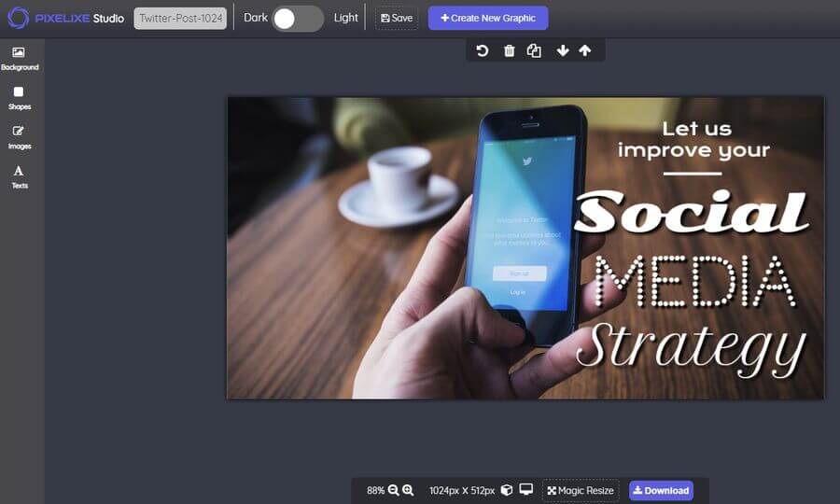The width and height of the screenshot is (840, 504).
Task: Save the current graphic
Action: point(397,19)
